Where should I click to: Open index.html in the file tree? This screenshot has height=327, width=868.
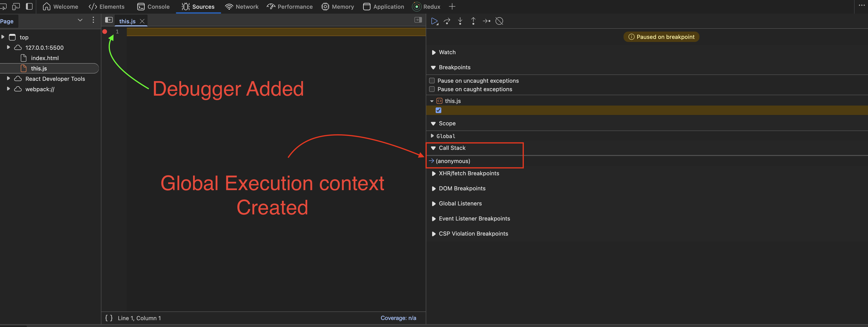click(45, 58)
